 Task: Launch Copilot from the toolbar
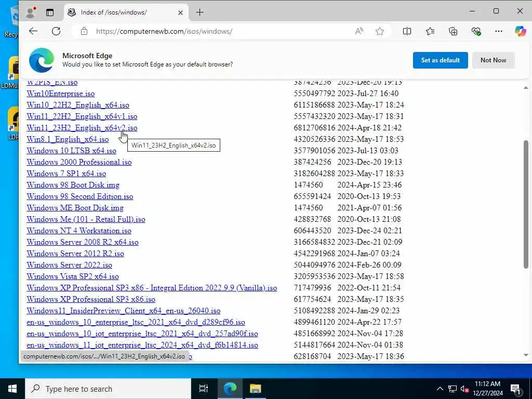520,31
